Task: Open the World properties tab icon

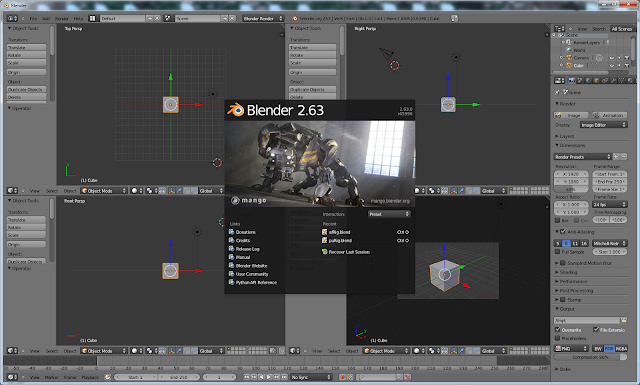Action: coord(588,80)
